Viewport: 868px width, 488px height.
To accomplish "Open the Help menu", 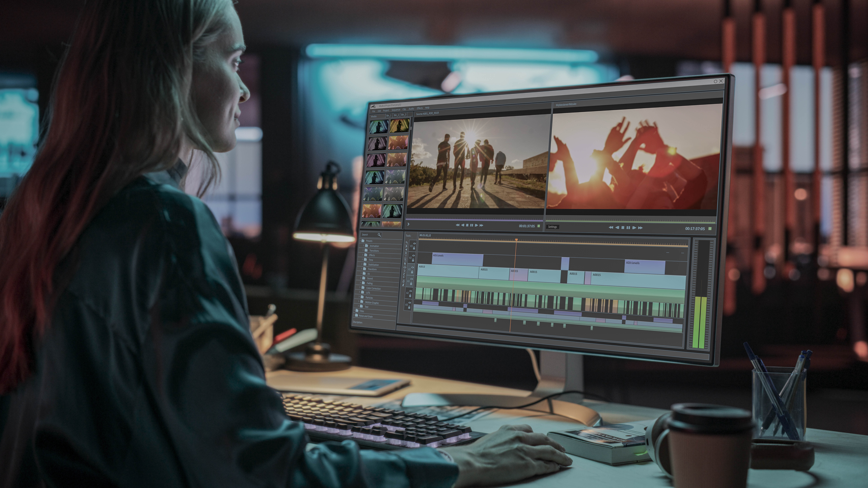I will click(x=427, y=108).
